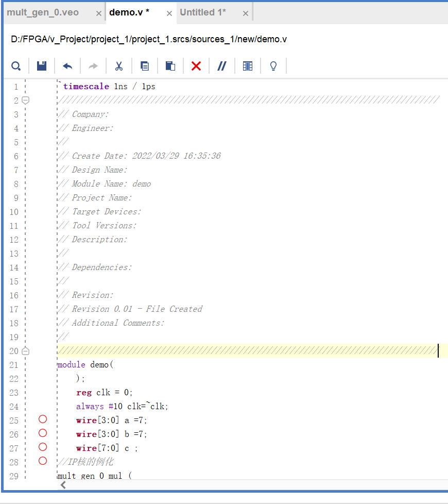Click the Design Name: comment line
Viewport: 448px width, 504px height.
93,170
